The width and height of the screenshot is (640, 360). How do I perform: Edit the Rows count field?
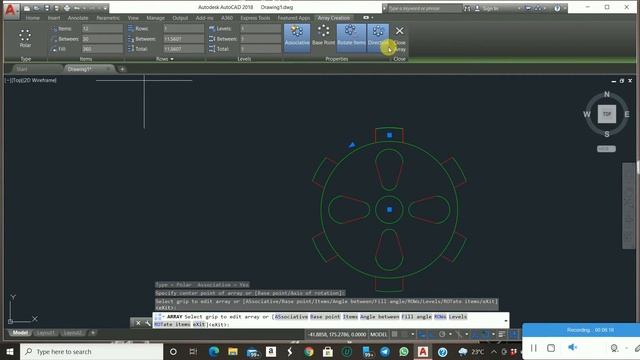coord(183,29)
